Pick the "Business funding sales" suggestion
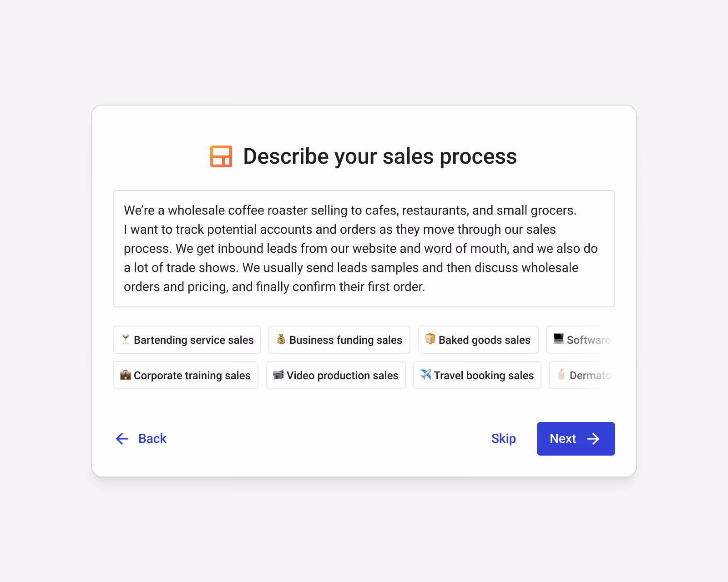The width and height of the screenshot is (728, 582). click(339, 340)
